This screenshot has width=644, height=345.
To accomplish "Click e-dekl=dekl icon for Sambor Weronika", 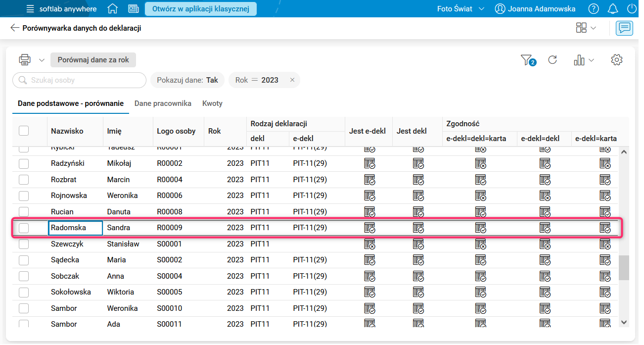I will [x=545, y=308].
